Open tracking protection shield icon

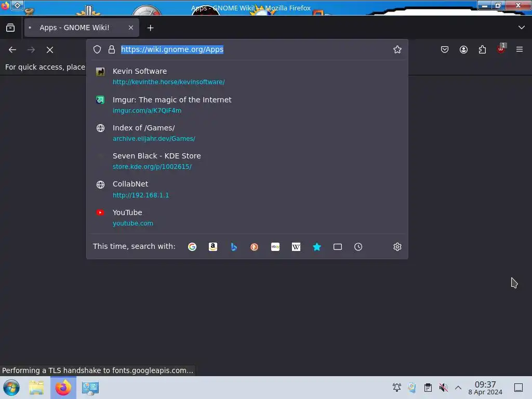[x=97, y=49]
